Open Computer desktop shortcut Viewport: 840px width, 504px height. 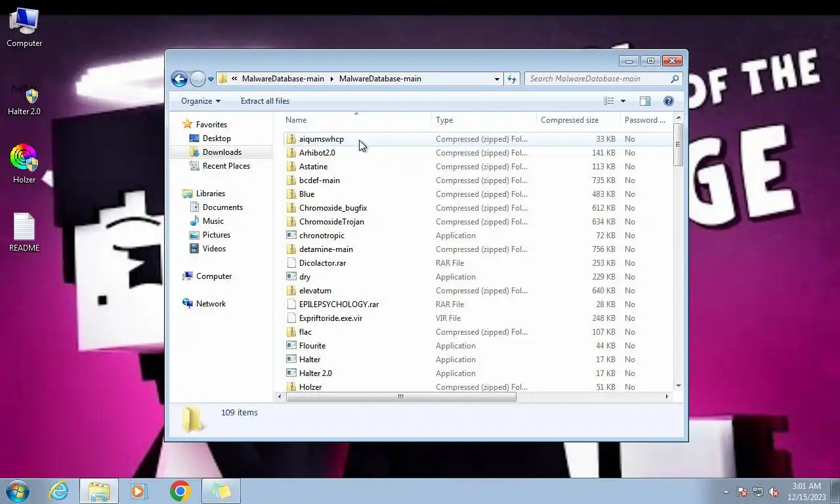click(24, 28)
